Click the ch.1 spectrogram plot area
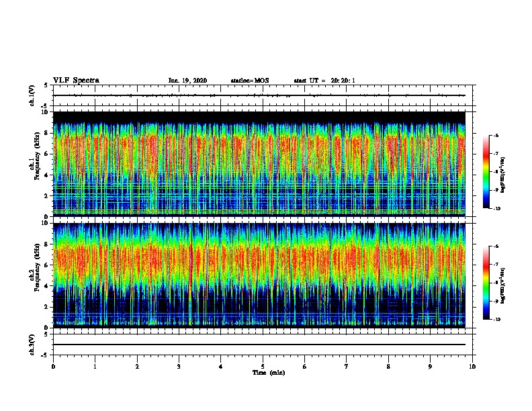The height and width of the screenshot is (411, 532). pyautogui.click(x=259, y=164)
